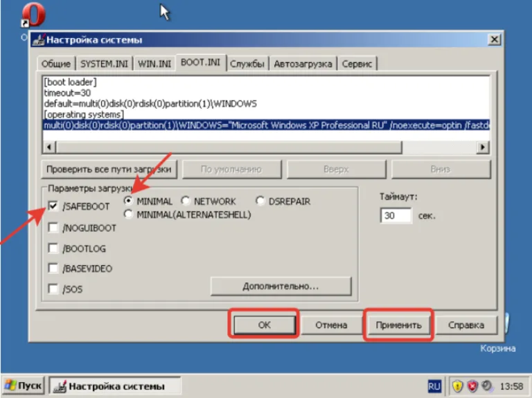Click the Настройка системы taskbar button
Screen dimensions: 532x398
[115, 386]
